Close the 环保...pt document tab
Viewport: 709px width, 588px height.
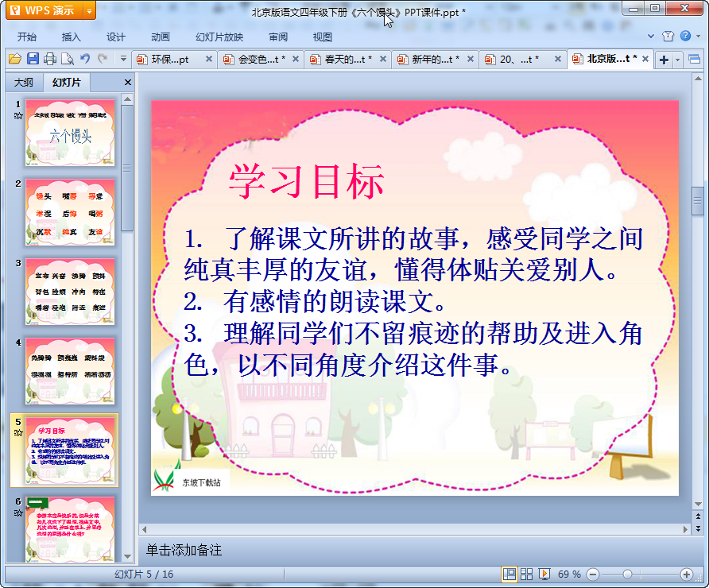tap(208, 59)
